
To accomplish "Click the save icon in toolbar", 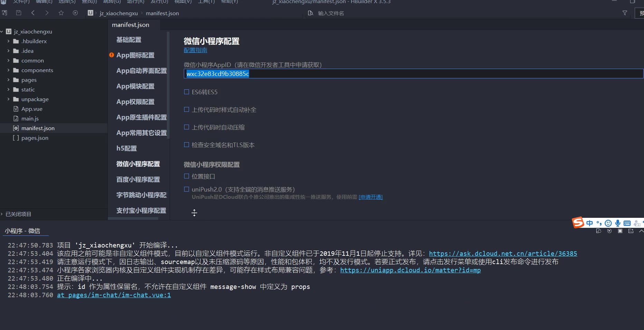I will pyautogui.click(x=19, y=13).
